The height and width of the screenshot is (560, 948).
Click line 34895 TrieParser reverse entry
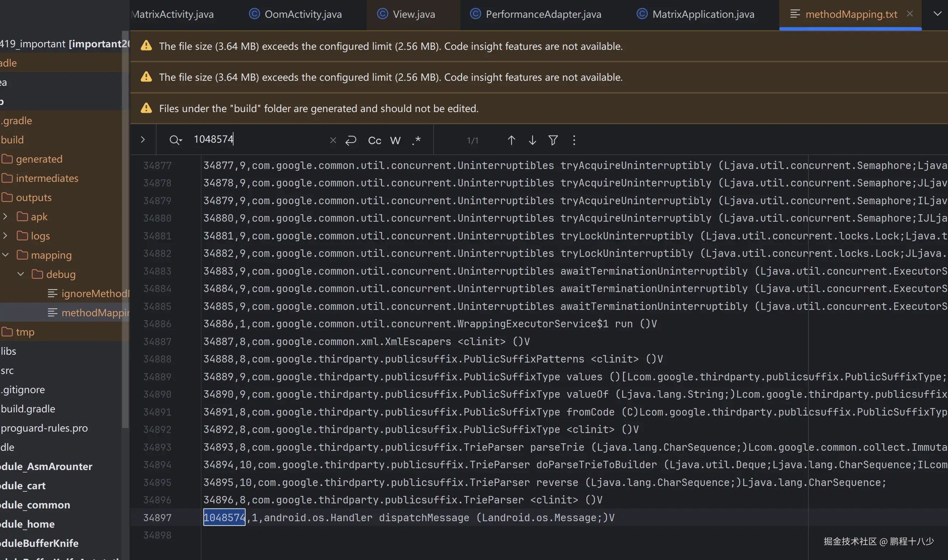[x=545, y=482]
